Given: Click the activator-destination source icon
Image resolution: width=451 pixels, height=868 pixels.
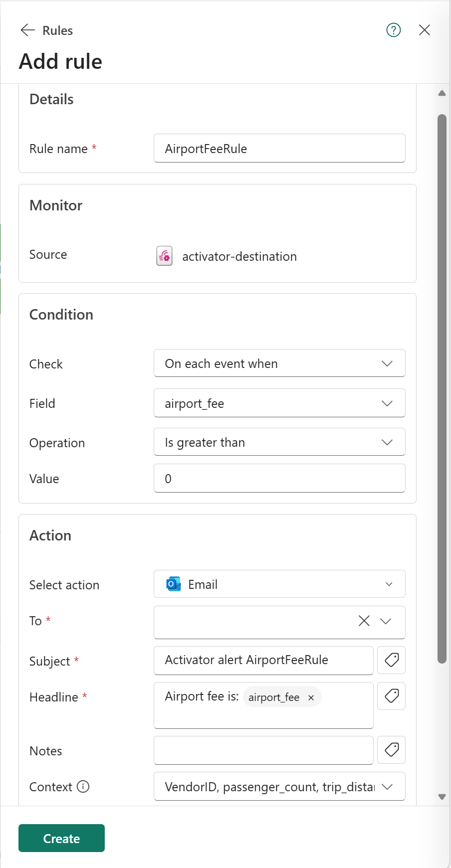Looking at the screenshot, I should point(165,256).
